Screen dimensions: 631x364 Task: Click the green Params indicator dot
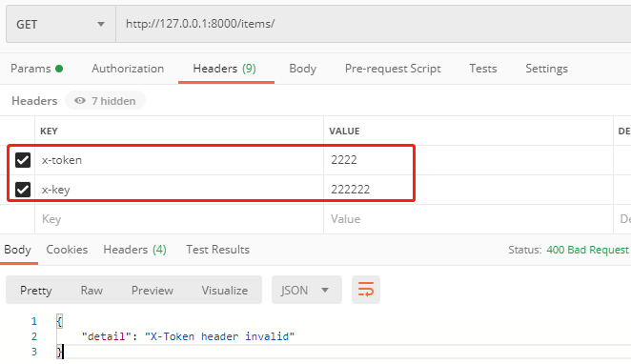[x=59, y=69]
